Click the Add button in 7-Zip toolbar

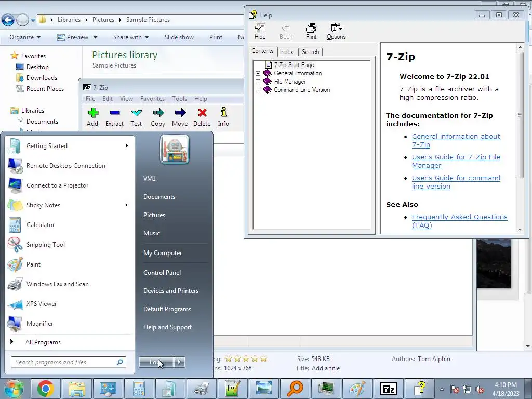coord(92,117)
